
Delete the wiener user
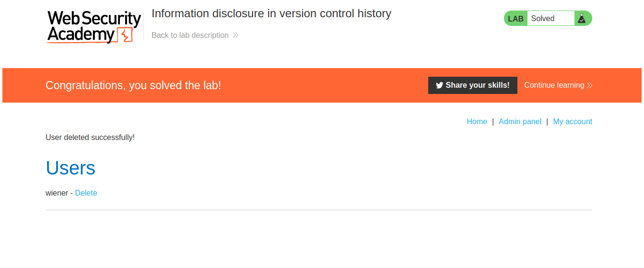[x=86, y=193]
